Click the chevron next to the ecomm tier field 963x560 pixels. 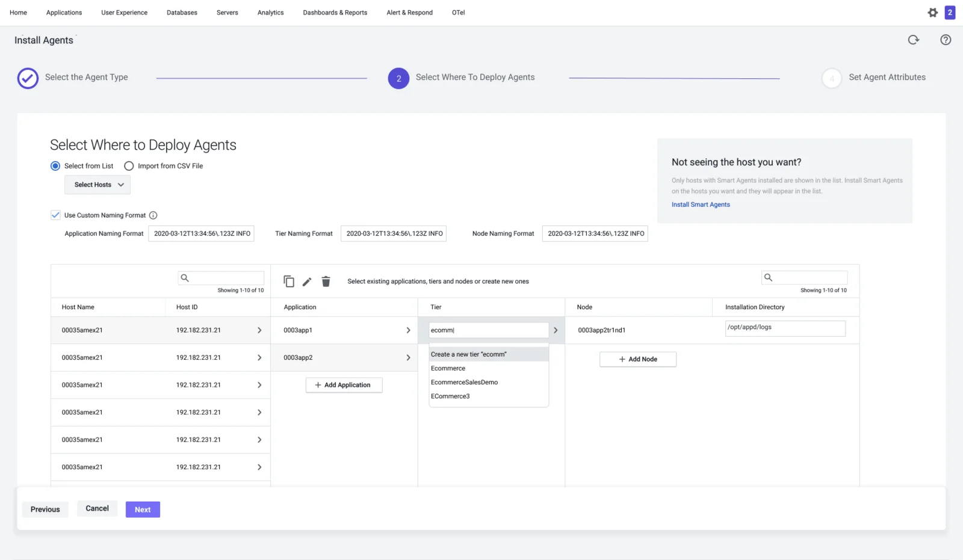click(x=556, y=330)
